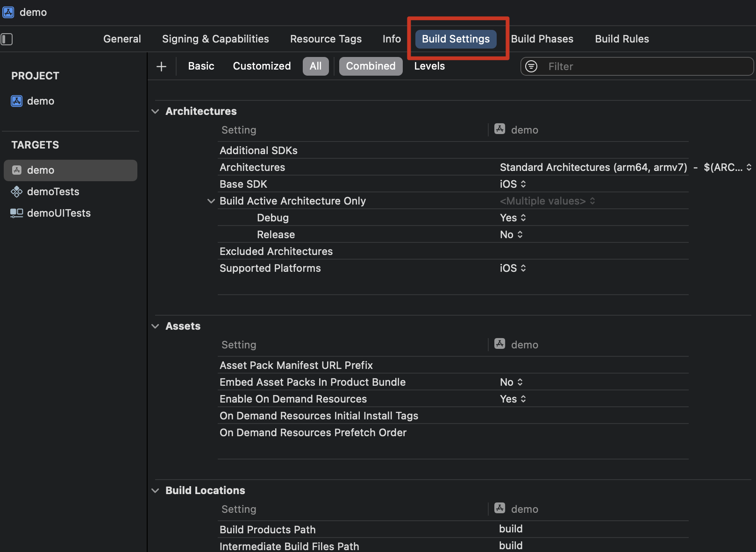Show Customized build settings
756x552 pixels.
click(x=262, y=66)
